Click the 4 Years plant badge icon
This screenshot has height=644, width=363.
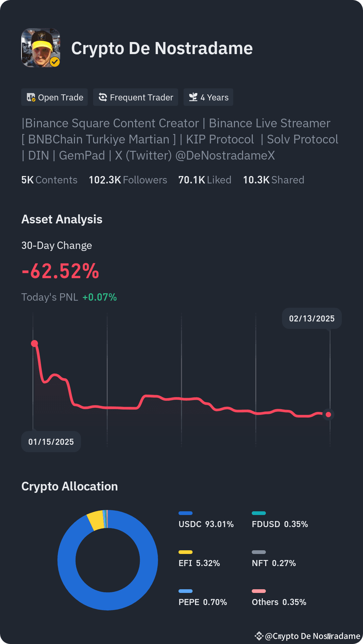click(x=193, y=97)
